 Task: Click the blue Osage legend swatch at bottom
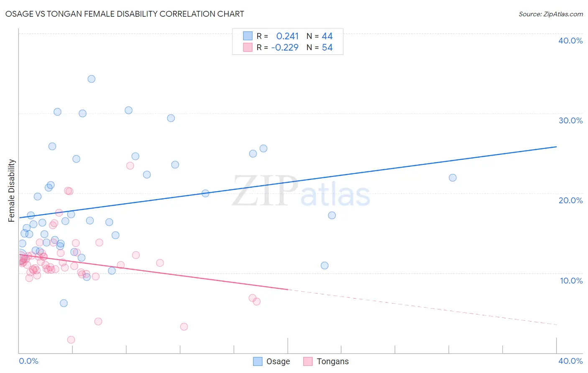(x=258, y=361)
